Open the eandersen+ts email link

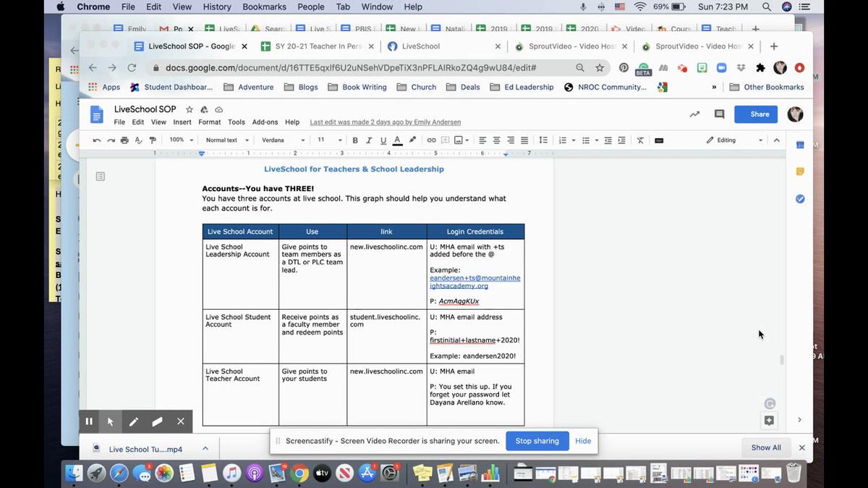click(475, 282)
